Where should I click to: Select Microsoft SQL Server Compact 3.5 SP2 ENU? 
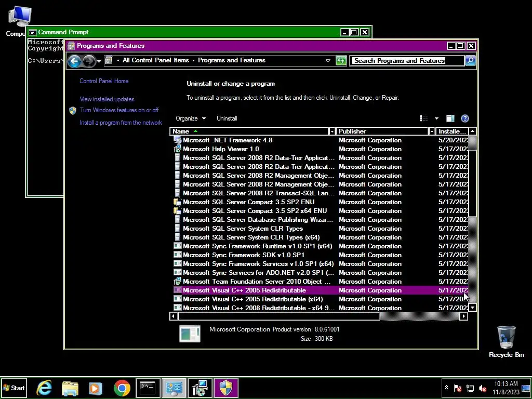320,202
